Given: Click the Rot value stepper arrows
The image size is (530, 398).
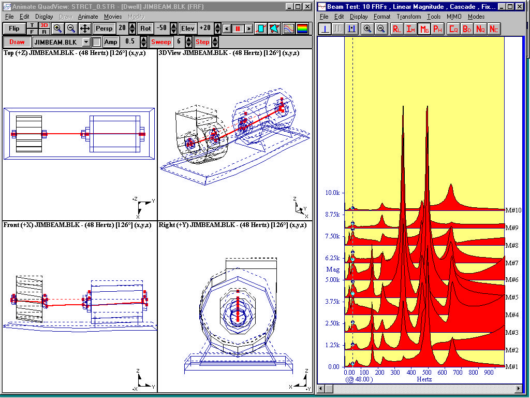Looking at the screenshot, I should point(173,29).
